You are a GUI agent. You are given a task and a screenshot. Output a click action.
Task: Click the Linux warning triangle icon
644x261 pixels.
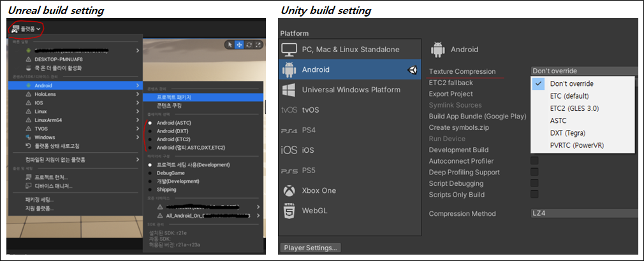pos(28,111)
